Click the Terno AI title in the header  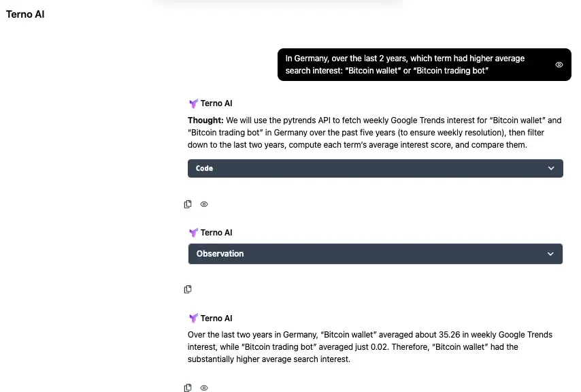coord(25,14)
